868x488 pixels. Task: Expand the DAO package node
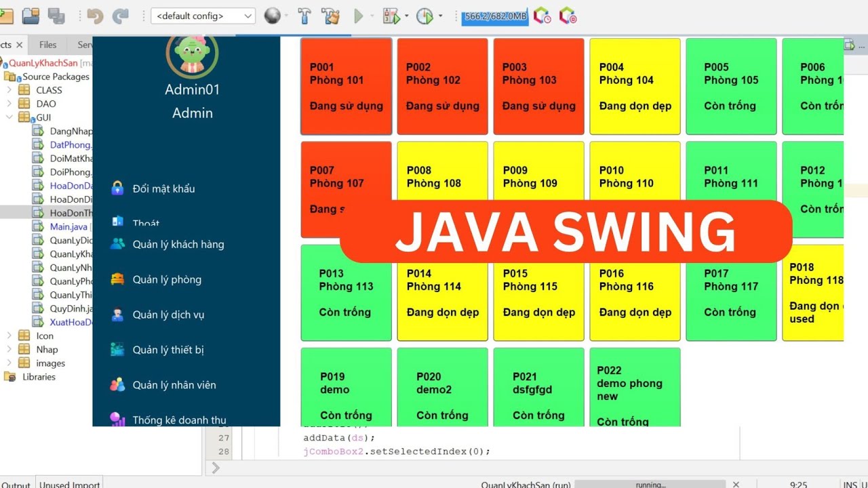coord(9,104)
